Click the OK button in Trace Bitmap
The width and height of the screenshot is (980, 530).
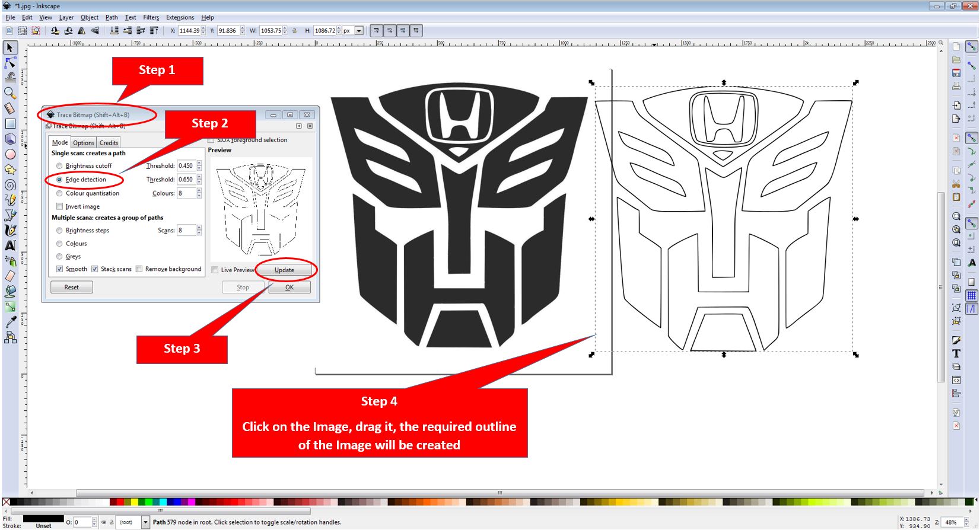tap(289, 288)
